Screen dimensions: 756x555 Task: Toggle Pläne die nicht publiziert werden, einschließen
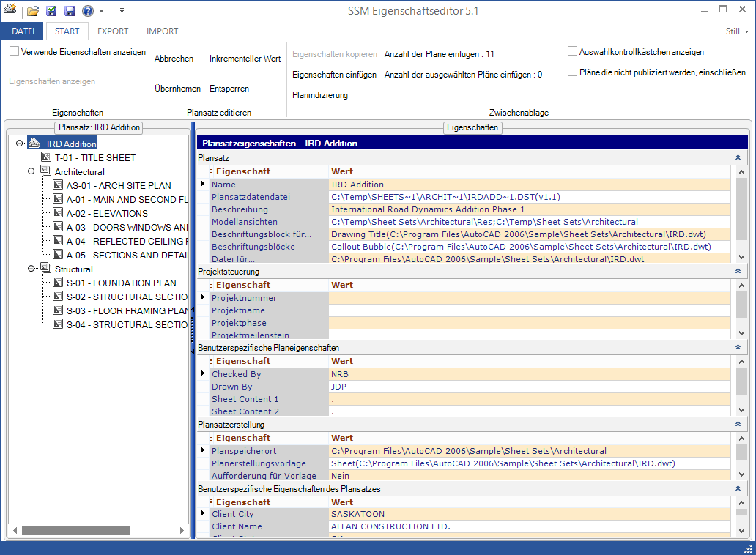[572, 72]
